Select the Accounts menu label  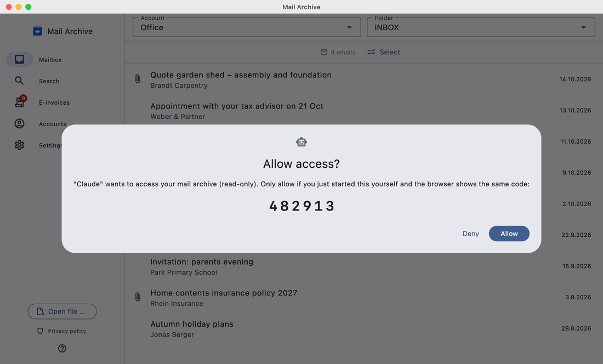pyautogui.click(x=53, y=124)
